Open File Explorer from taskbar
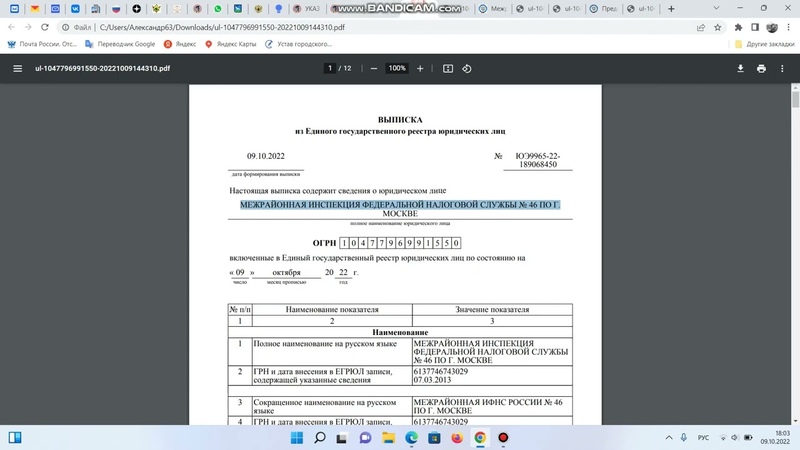The width and height of the screenshot is (800, 450). point(389,438)
